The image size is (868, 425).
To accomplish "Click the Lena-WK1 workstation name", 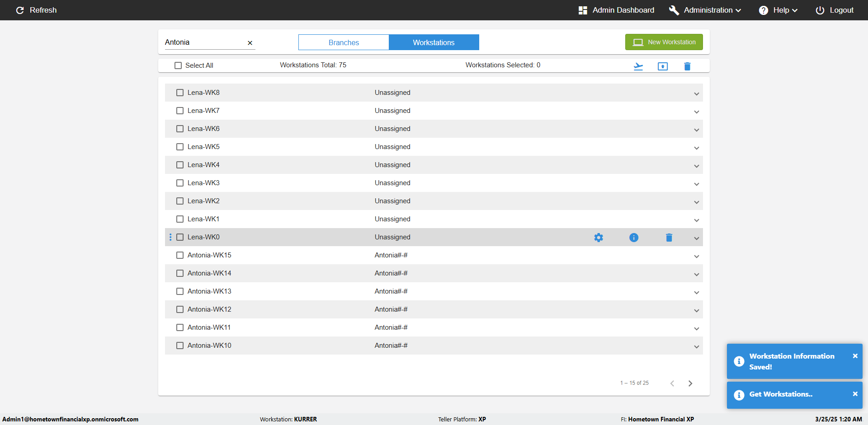I will [x=203, y=219].
